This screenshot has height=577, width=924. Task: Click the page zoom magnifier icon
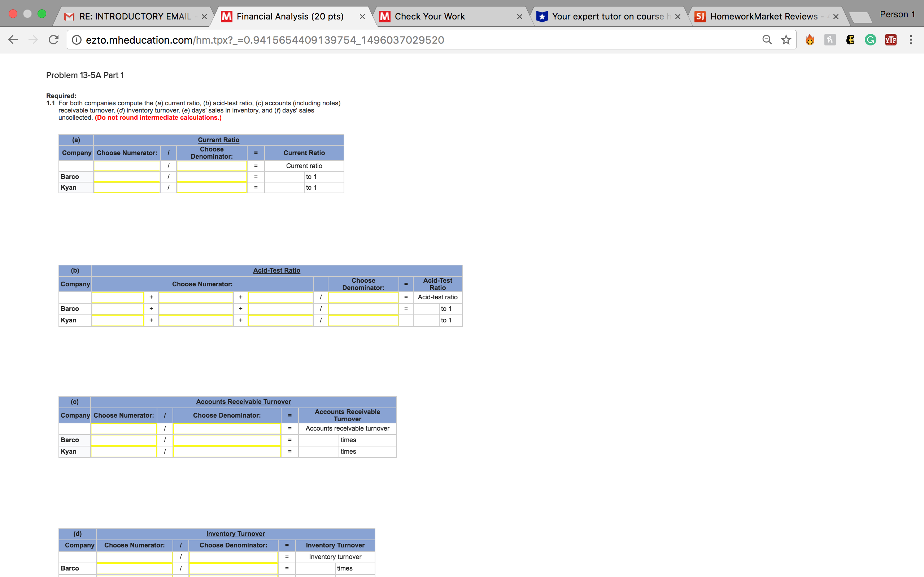767,40
